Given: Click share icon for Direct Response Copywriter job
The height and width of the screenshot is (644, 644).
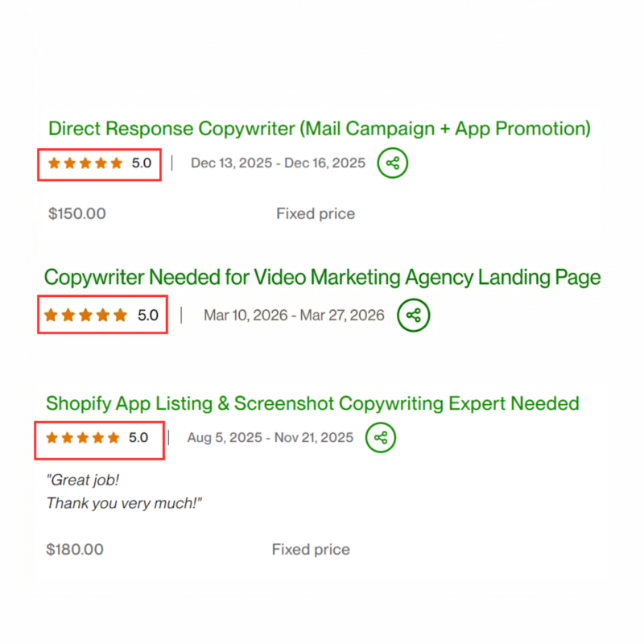Looking at the screenshot, I should [393, 163].
